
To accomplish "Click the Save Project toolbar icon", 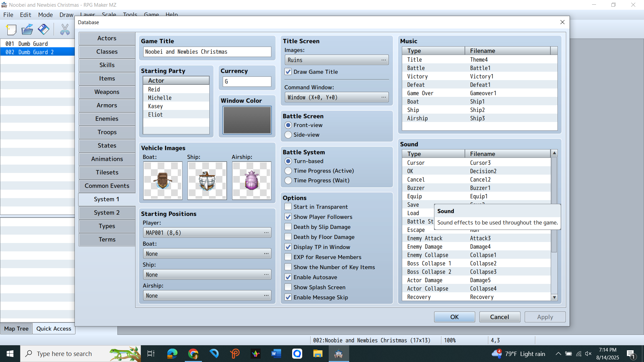I will coord(43,30).
